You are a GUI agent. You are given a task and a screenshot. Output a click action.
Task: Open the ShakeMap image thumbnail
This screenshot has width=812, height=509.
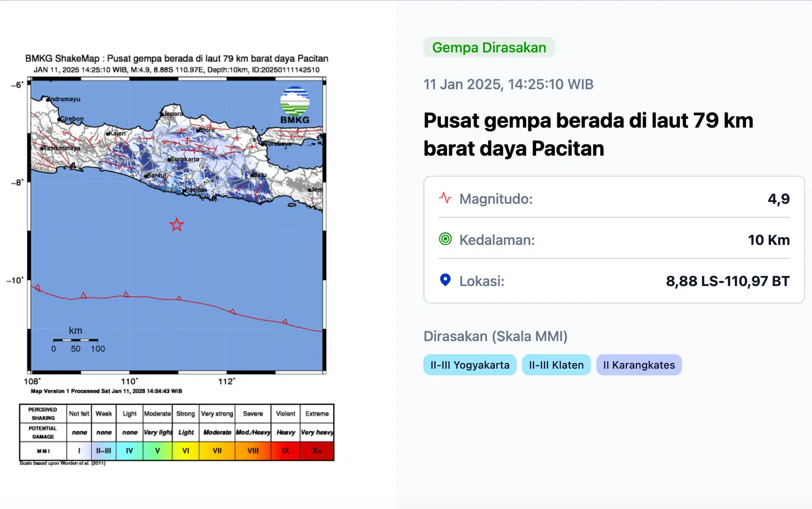pyautogui.click(x=177, y=259)
